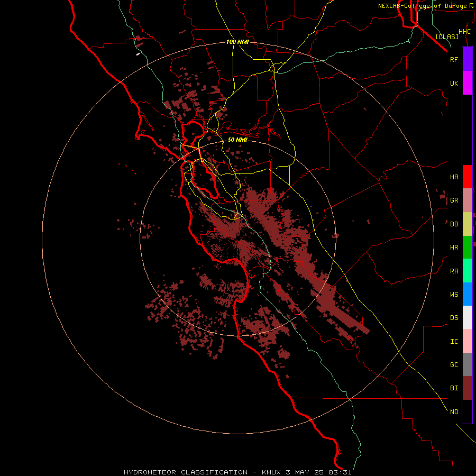Viewport: 476px width, 476px height.
Task: Click the IC legend label
Action: (454, 341)
